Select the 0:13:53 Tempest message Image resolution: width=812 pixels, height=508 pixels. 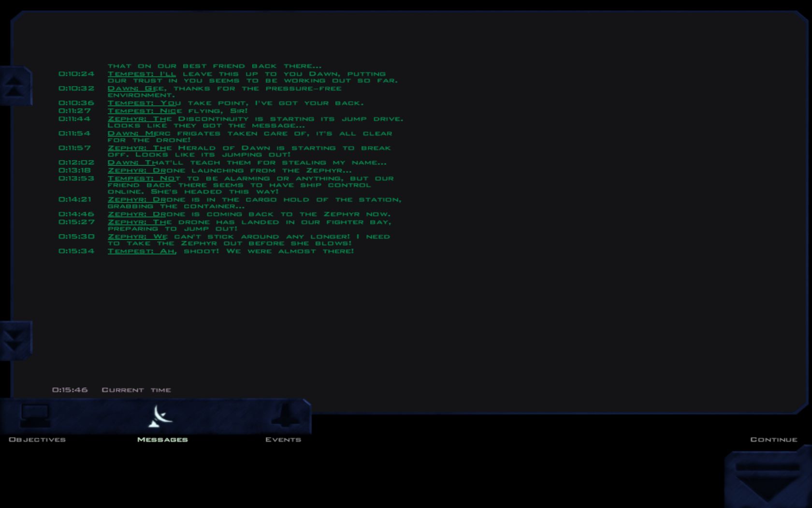[226, 185]
